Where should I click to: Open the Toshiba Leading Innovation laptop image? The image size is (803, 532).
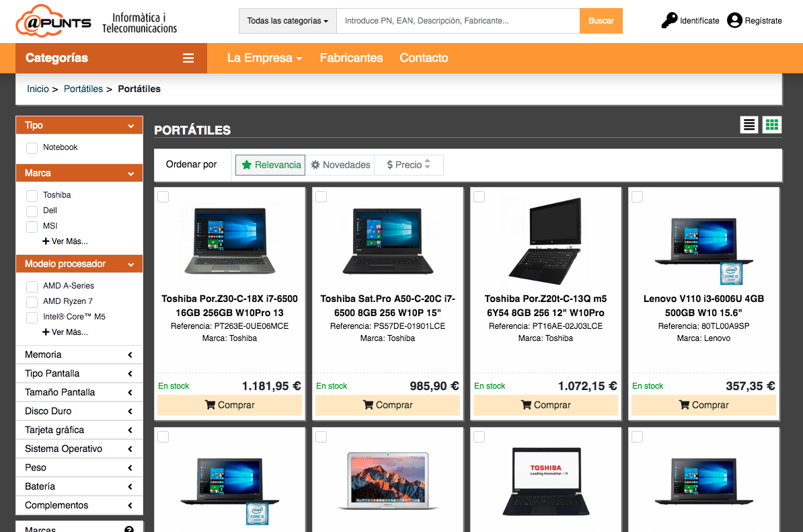point(545,481)
